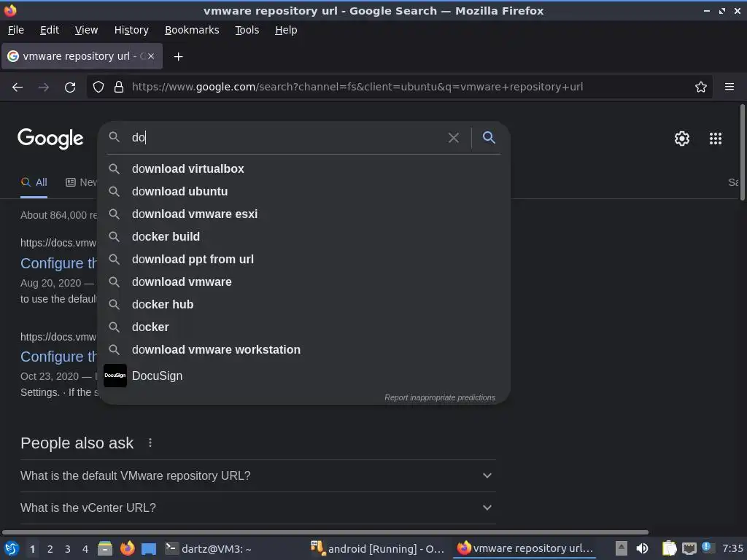Image resolution: width=747 pixels, height=560 pixels.
Task: Open the Tools menu
Action: [x=247, y=30]
